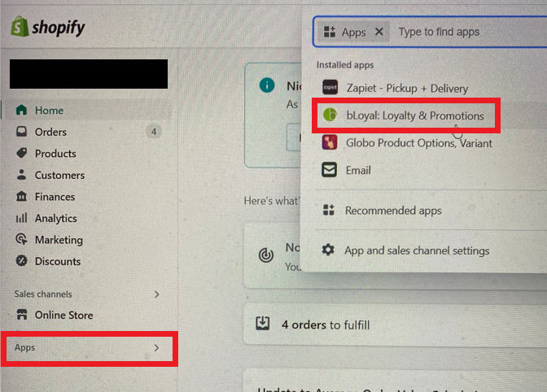Viewport: 547px width, 392px height.
Task: Click the Sales channels heading
Action: [43, 294]
